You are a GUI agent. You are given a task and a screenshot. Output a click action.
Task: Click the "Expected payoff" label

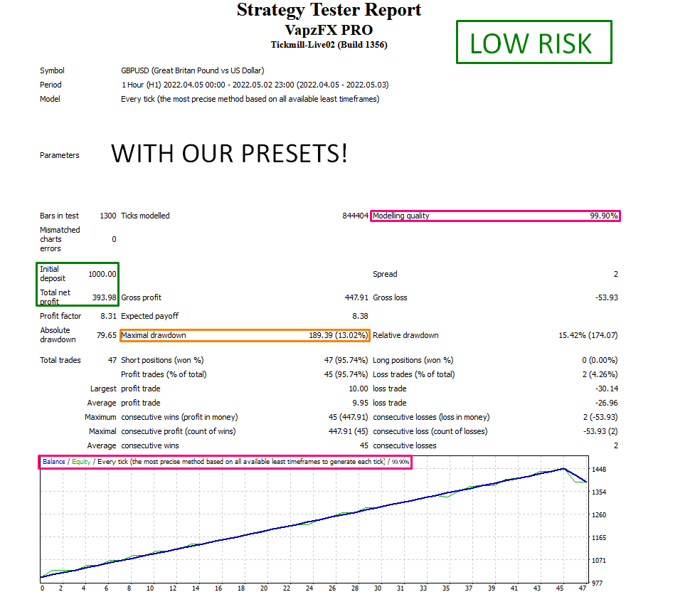149,316
